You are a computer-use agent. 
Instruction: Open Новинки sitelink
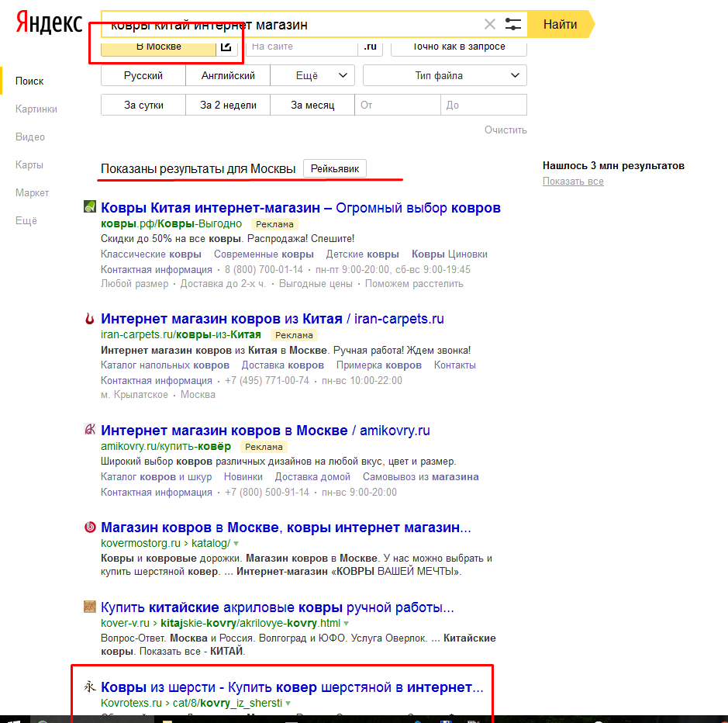tap(243, 477)
